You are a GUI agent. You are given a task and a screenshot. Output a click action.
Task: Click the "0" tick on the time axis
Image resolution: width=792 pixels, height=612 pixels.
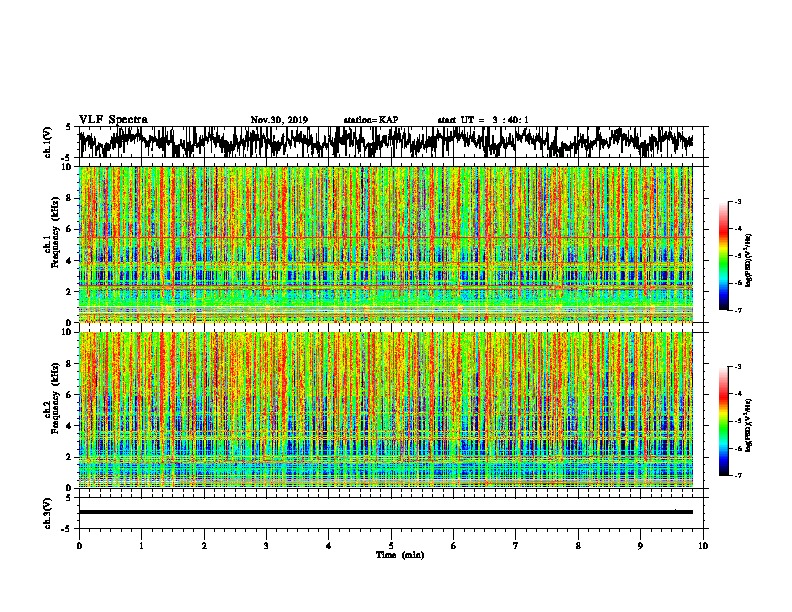tap(79, 546)
